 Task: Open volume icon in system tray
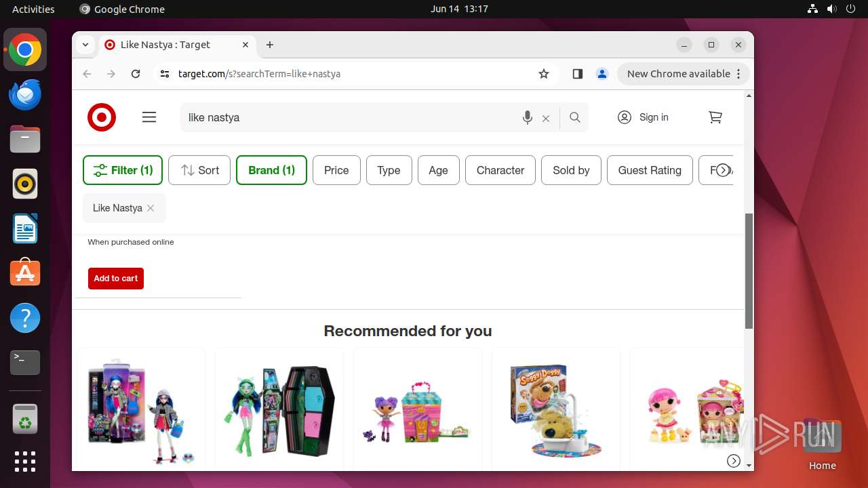pyautogui.click(x=831, y=9)
